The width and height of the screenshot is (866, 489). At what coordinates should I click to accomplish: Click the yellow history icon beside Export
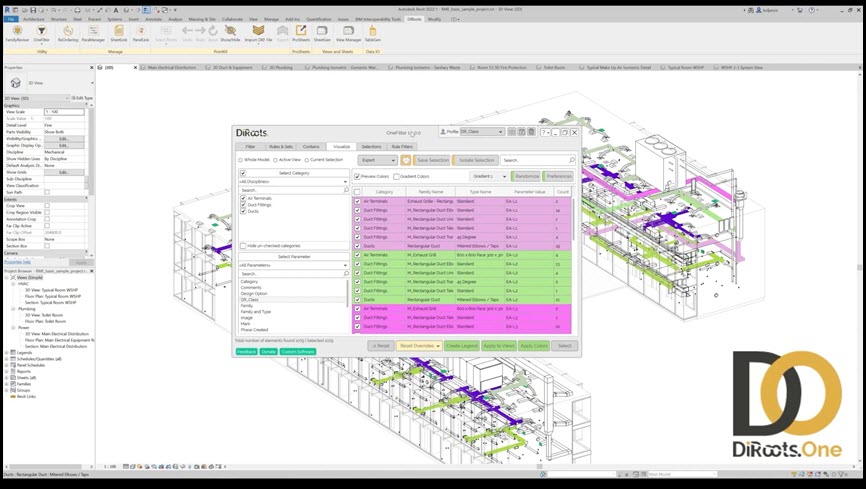[x=406, y=160]
